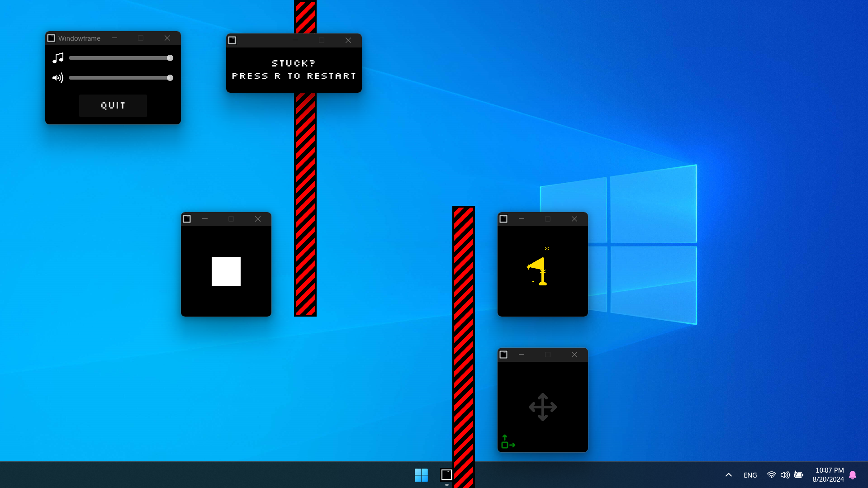Click the music note icon
This screenshot has width=868, height=488.
[58, 58]
